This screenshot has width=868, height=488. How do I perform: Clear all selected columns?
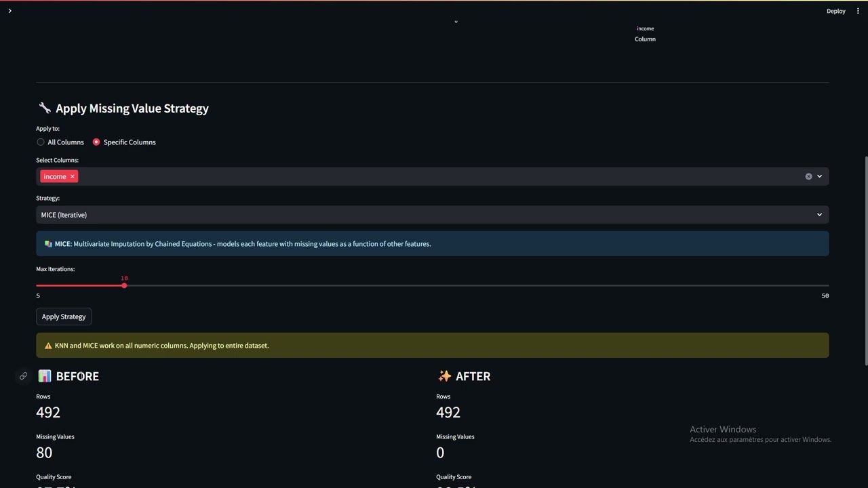[808, 176]
